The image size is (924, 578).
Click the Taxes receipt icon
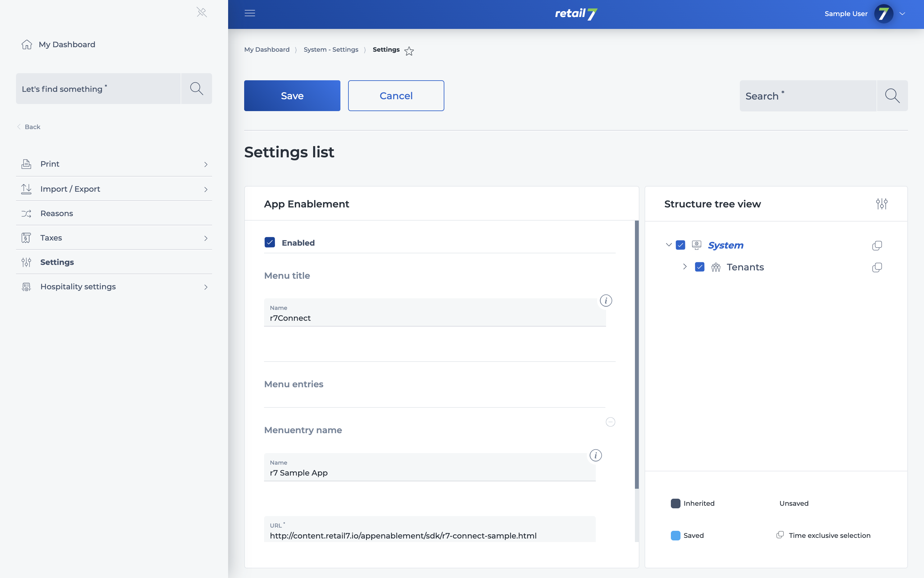(x=26, y=238)
